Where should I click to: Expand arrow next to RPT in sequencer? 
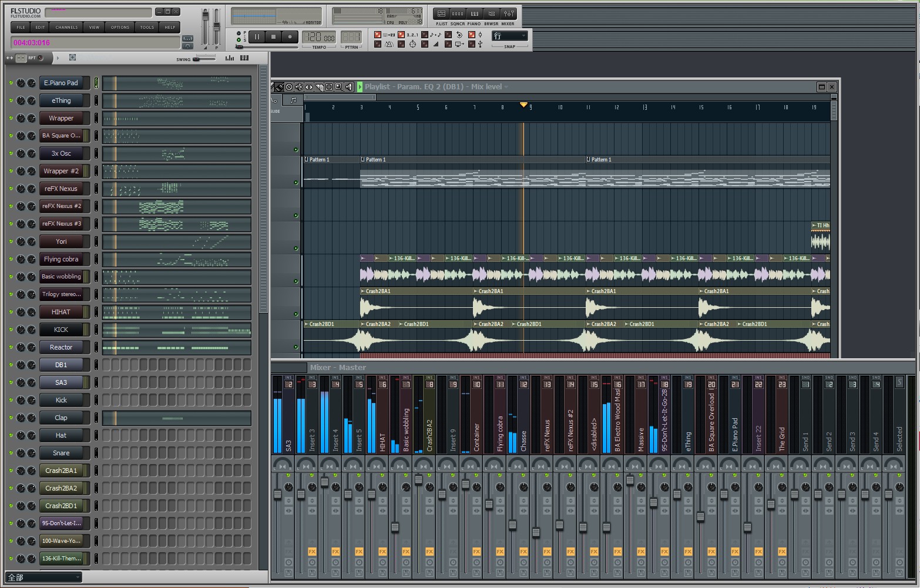point(58,58)
